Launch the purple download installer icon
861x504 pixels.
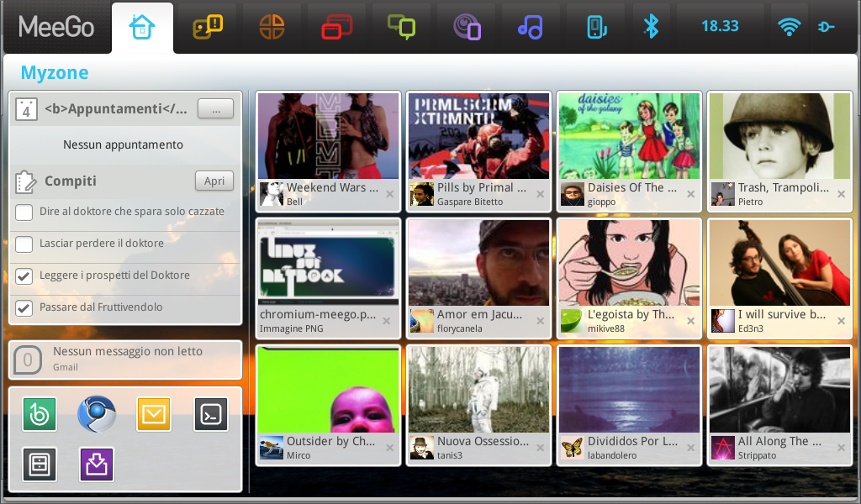97,465
